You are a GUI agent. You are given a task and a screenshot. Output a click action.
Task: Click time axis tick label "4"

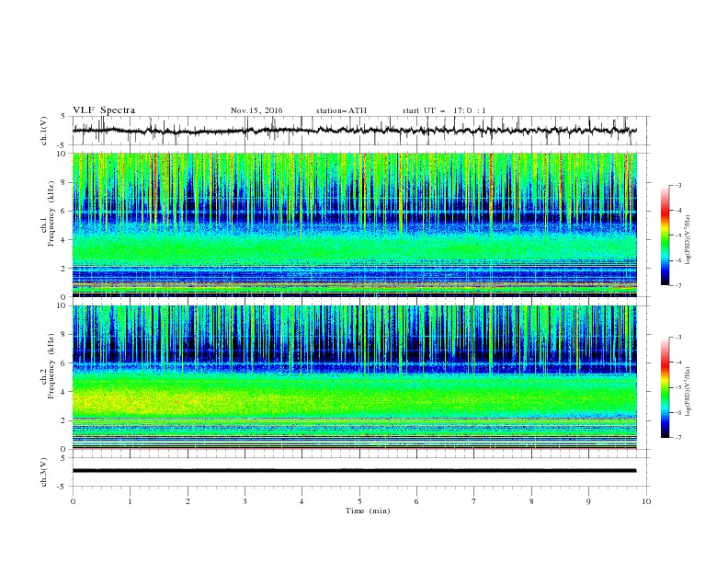click(x=301, y=501)
